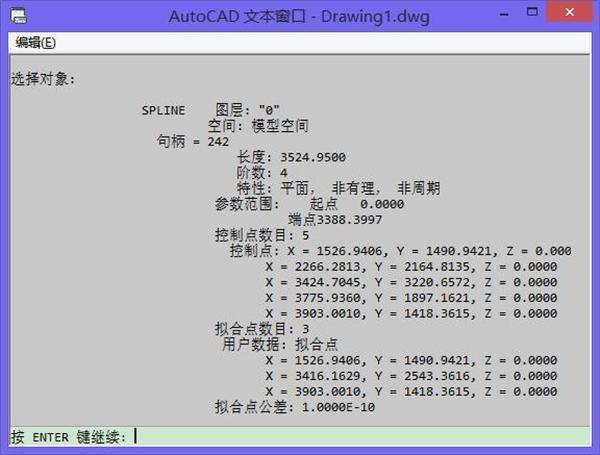Click the SPLINE object type text
Screen dimensions: 600x455
point(163,111)
